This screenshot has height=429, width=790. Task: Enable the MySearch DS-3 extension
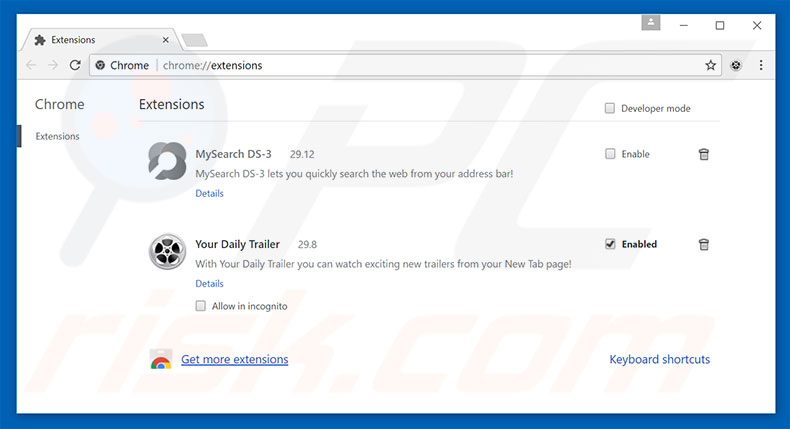tap(610, 154)
